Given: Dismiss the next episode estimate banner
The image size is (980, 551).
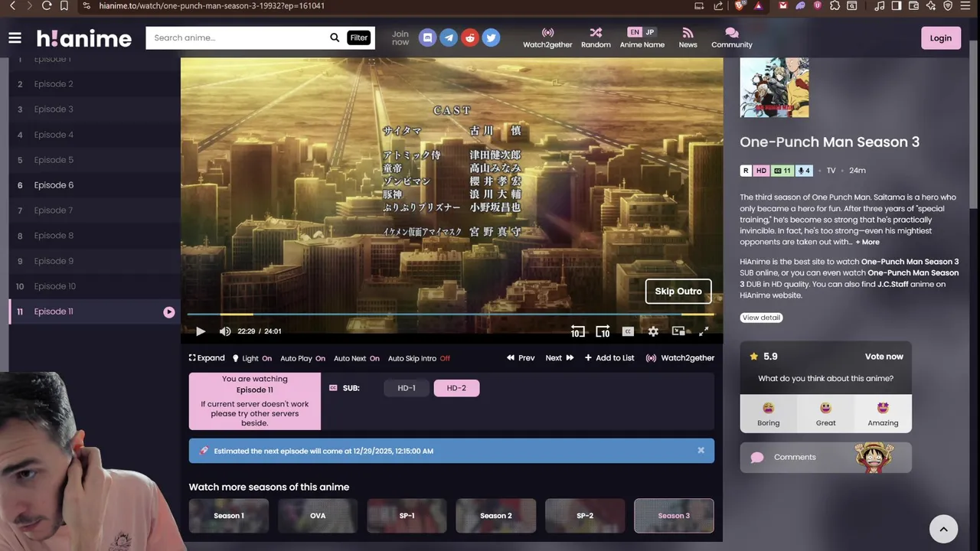Looking at the screenshot, I should point(701,451).
